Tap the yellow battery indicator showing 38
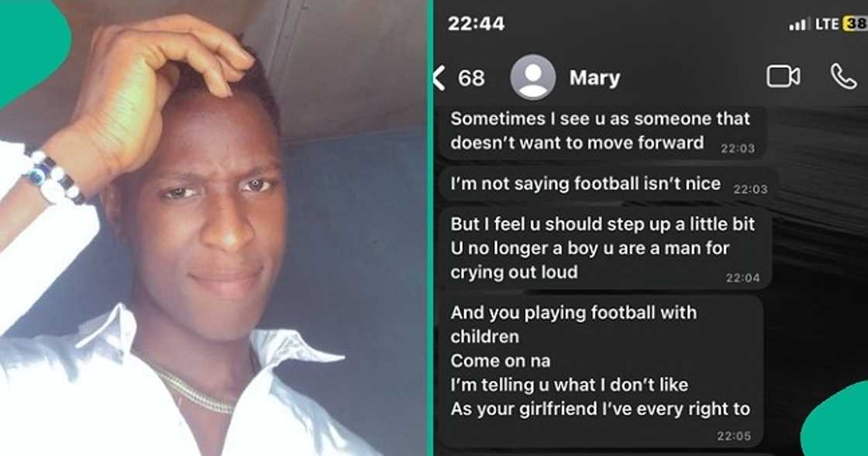 (855, 24)
